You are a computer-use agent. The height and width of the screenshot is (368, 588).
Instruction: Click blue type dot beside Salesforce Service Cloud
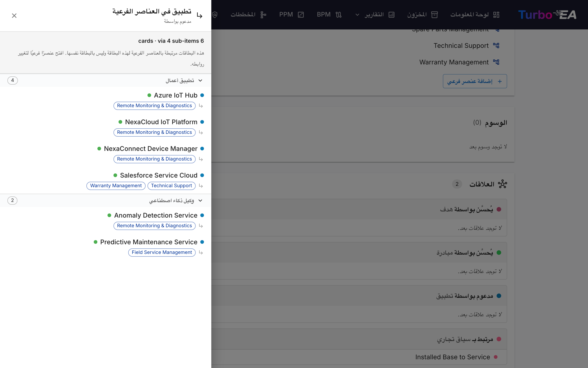pos(202,175)
